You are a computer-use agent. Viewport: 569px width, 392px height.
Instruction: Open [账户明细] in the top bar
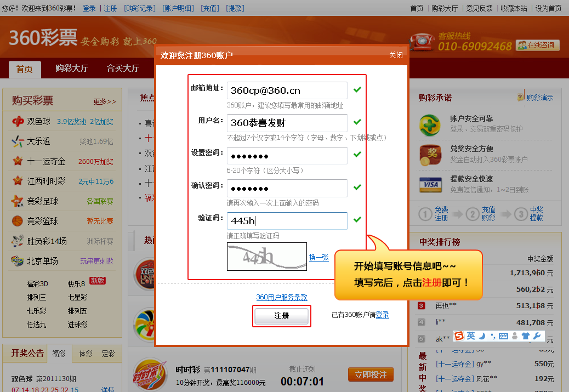tap(178, 8)
